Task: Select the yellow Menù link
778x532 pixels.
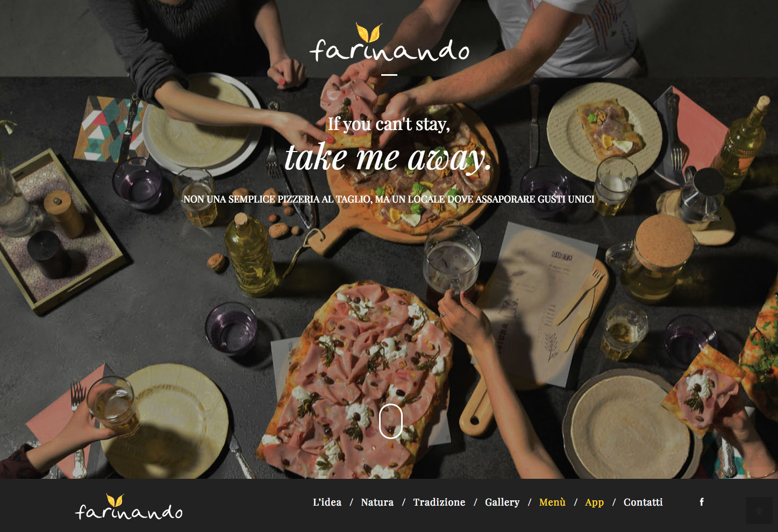Action: pyautogui.click(x=552, y=502)
